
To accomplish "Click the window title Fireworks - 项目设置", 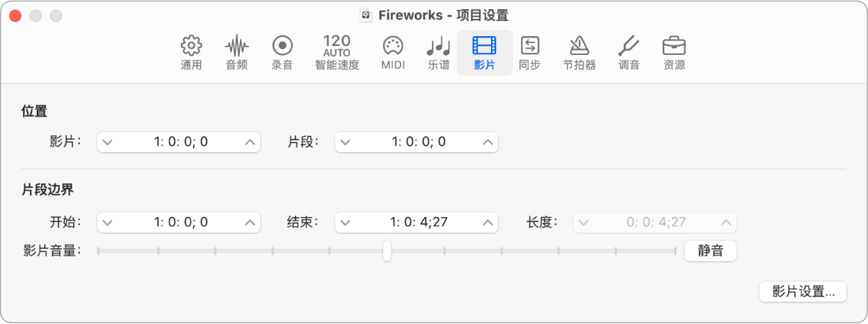I will tap(443, 15).
